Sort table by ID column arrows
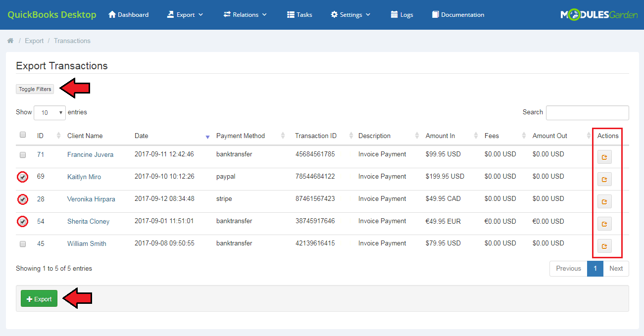Viewport: 644px width, 336px height. coord(58,136)
